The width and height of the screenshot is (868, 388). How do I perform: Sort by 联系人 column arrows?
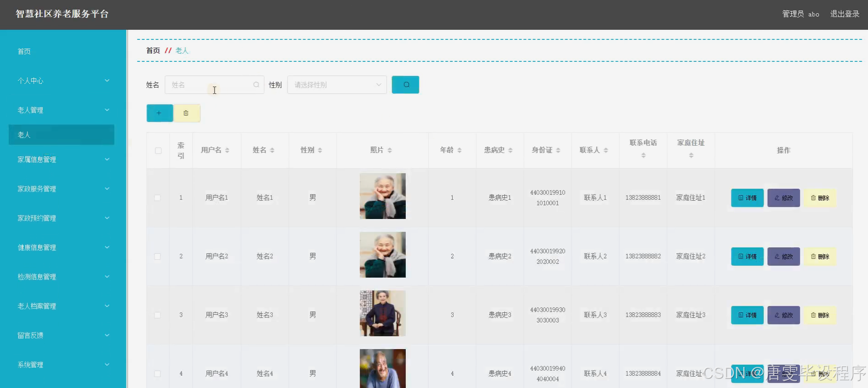point(605,150)
